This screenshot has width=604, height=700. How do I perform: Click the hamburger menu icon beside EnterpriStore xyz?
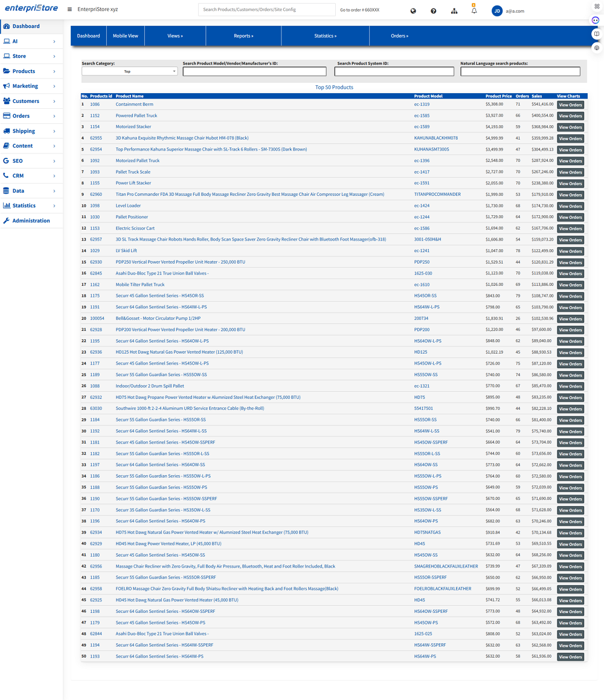click(69, 10)
